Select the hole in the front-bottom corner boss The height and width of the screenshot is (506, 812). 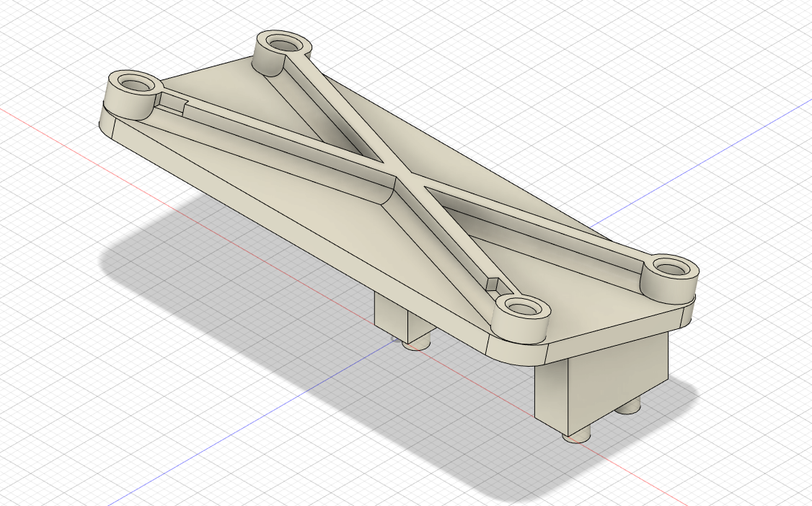[x=523, y=307]
